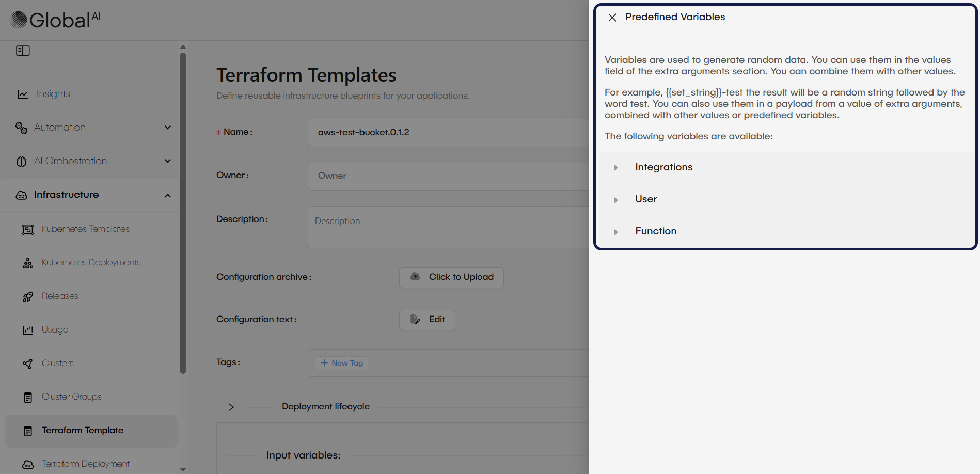Expand the Deployment lifecycle section
980x474 pixels.
pos(231,407)
